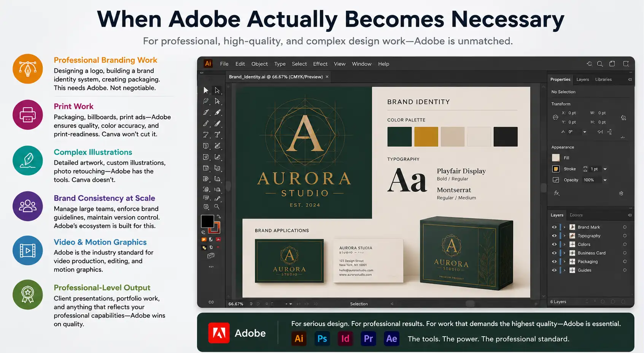Expand the Colors layer
The height and width of the screenshot is (353, 644).
tap(564, 244)
